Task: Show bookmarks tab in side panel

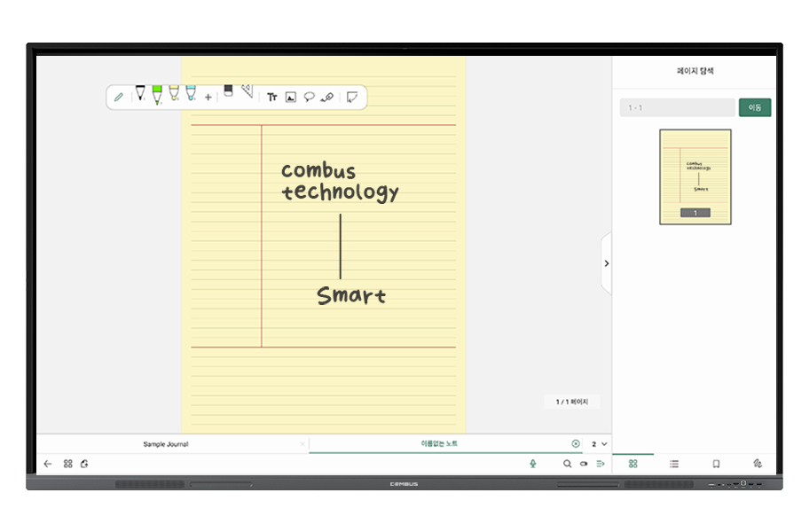Action: click(716, 464)
